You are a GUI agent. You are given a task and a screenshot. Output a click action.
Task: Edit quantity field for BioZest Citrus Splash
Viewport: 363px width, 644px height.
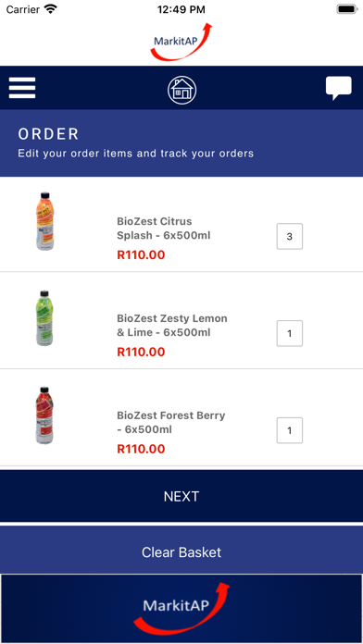[x=290, y=236]
